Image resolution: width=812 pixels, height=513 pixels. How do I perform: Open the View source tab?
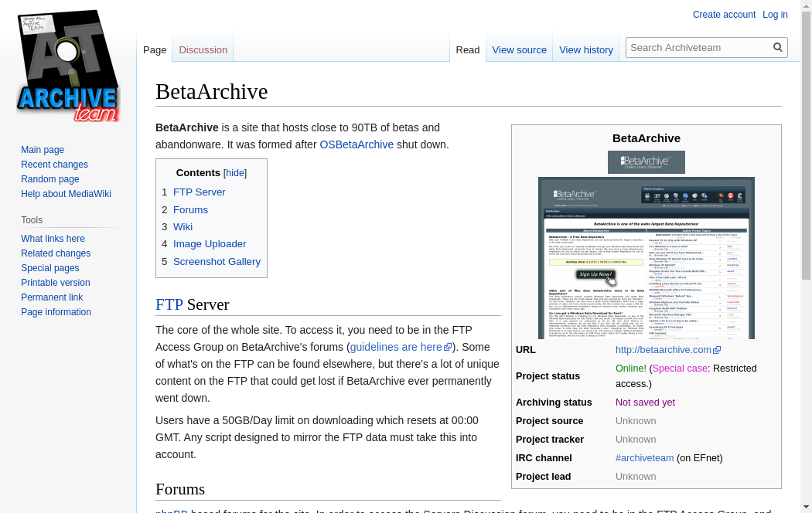click(519, 50)
